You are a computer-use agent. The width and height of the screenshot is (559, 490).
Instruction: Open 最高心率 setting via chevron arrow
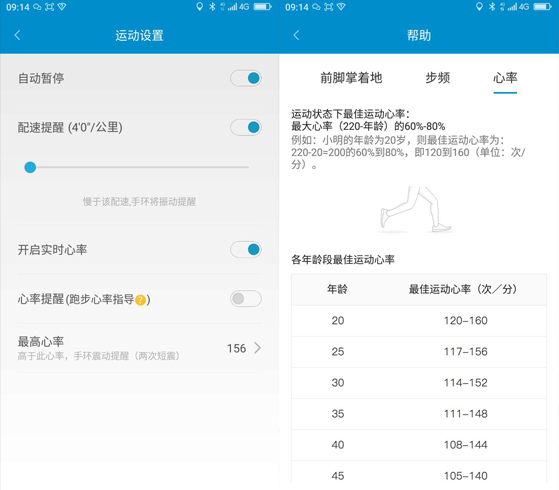pyautogui.click(x=258, y=348)
